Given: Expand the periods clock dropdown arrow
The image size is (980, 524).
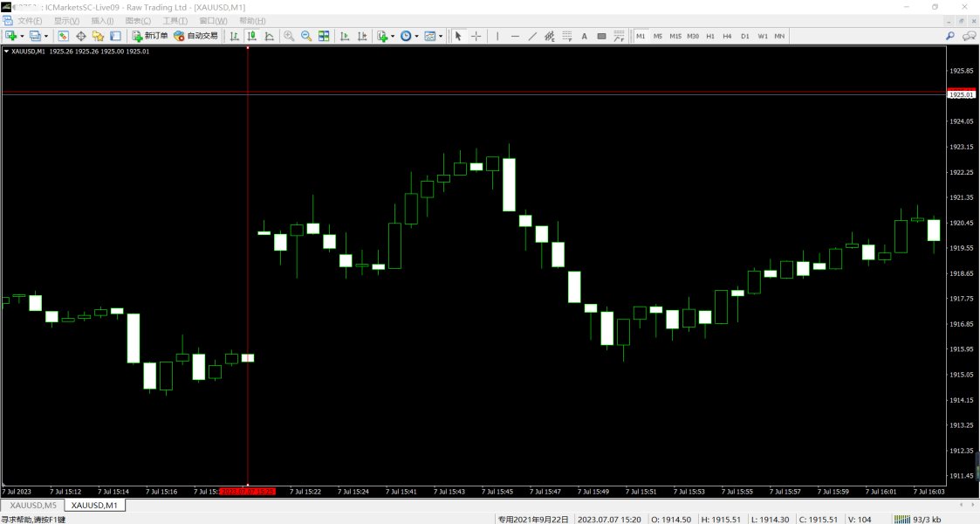Looking at the screenshot, I should [x=416, y=37].
